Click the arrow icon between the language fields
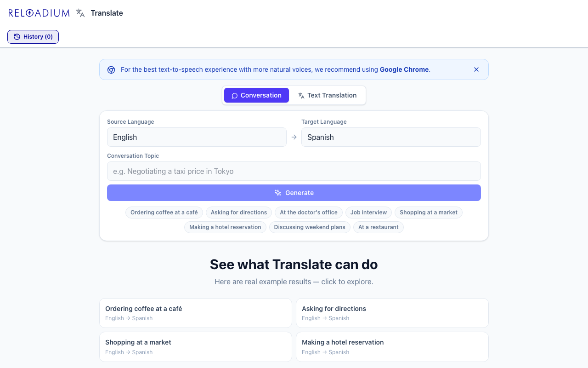This screenshot has width=588, height=368. click(x=294, y=137)
